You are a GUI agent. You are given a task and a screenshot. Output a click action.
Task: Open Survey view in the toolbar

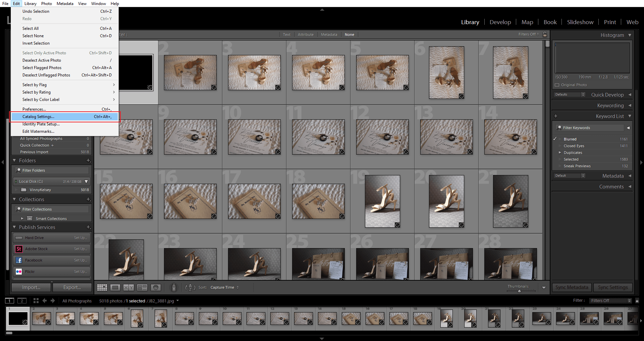[x=142, y=287]
